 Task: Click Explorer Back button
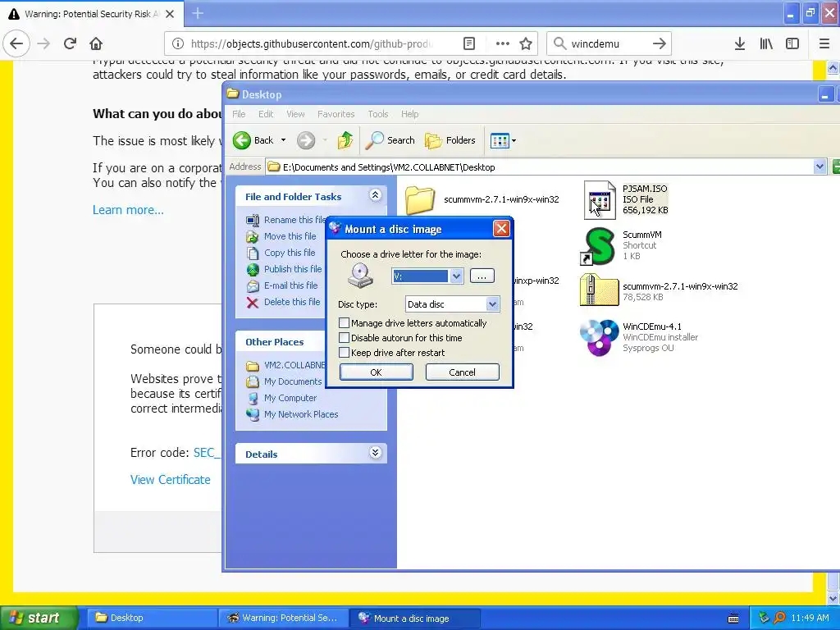tap(254, 140)
